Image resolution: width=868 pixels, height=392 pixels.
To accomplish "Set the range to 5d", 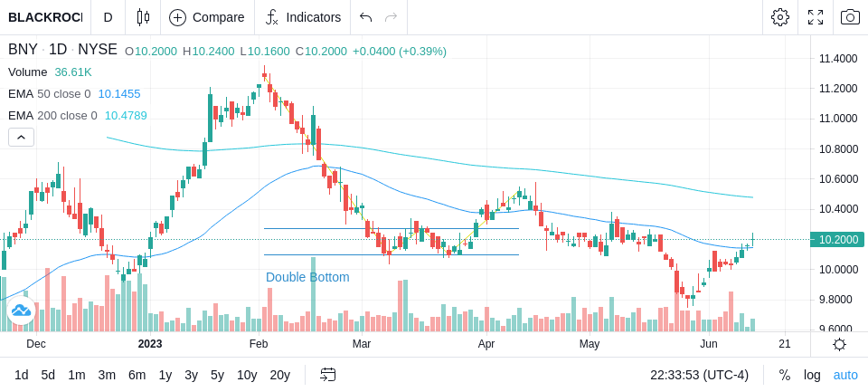I will [x=48, y=376].
